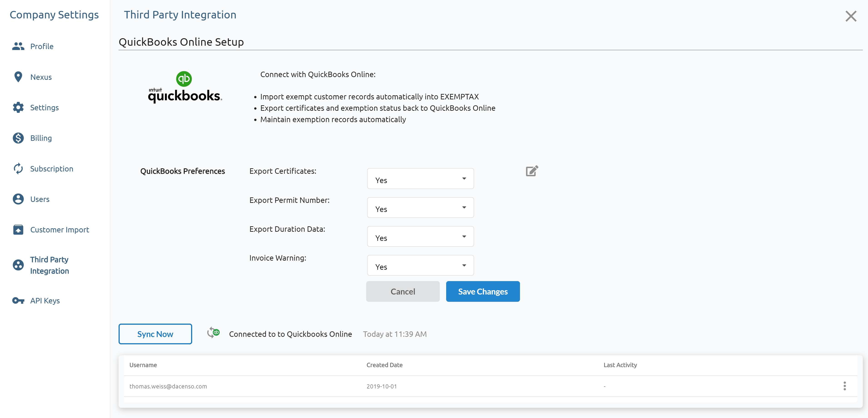Image resolution: width=868 pixels, height=418 pixels.
Task: Select the Users menu entry
Action: click(40, 199)
